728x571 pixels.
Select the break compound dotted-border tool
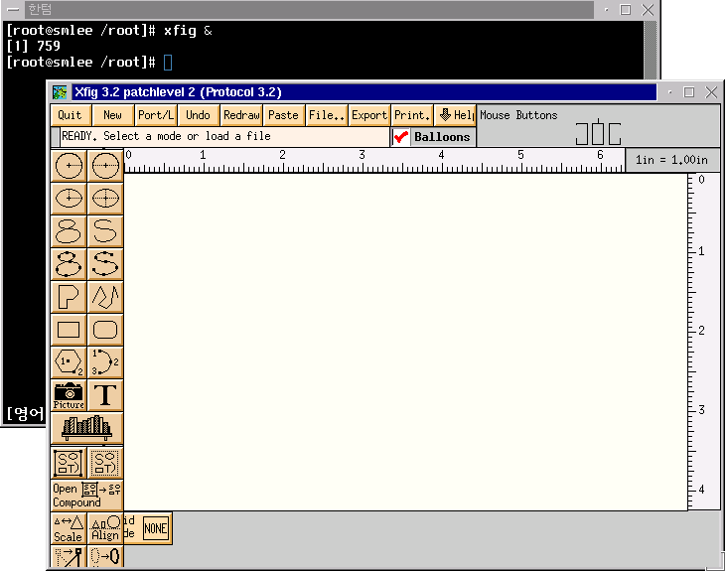[x=105, y=463]
